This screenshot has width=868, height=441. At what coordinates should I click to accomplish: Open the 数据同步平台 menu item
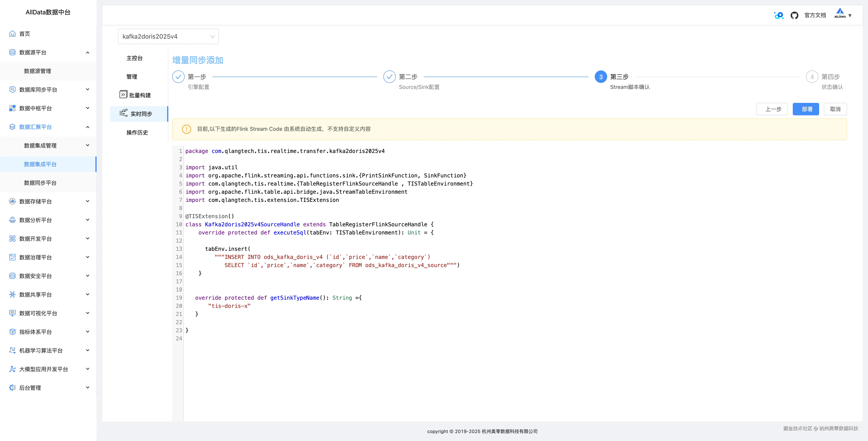(x=40, y=183)
